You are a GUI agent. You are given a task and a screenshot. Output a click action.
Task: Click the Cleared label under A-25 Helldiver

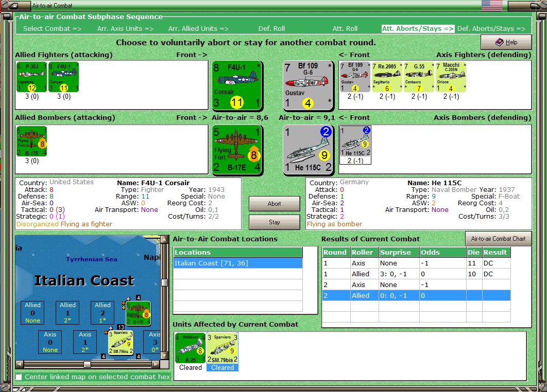tap(191, 368)
